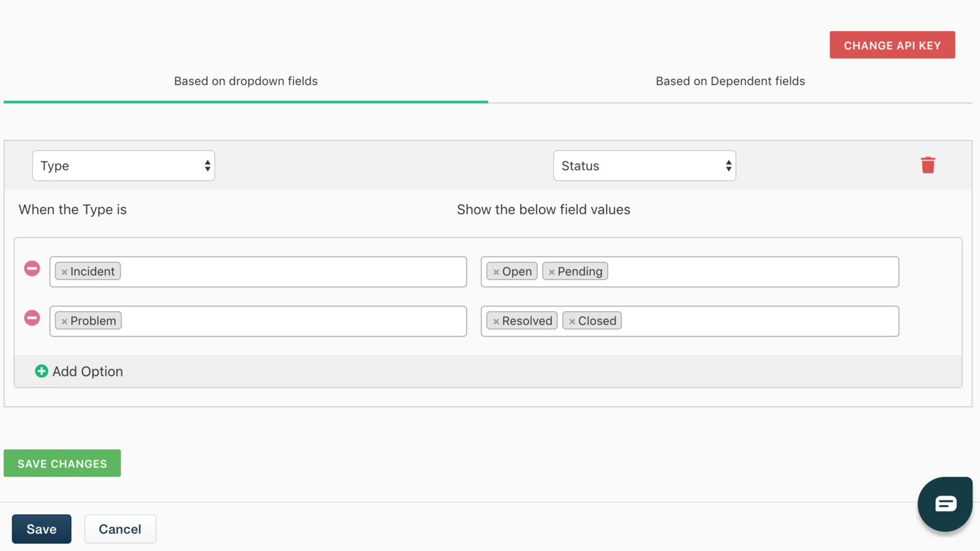Screen dimensions: 980x551
Task: Remove the Problem tag via its x
Action: [64, 322]
